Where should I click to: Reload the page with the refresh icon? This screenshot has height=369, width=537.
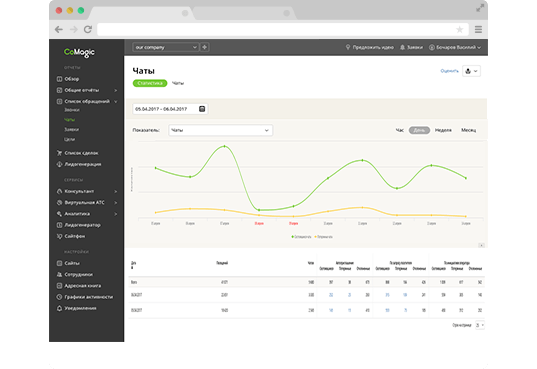point(88,29)
